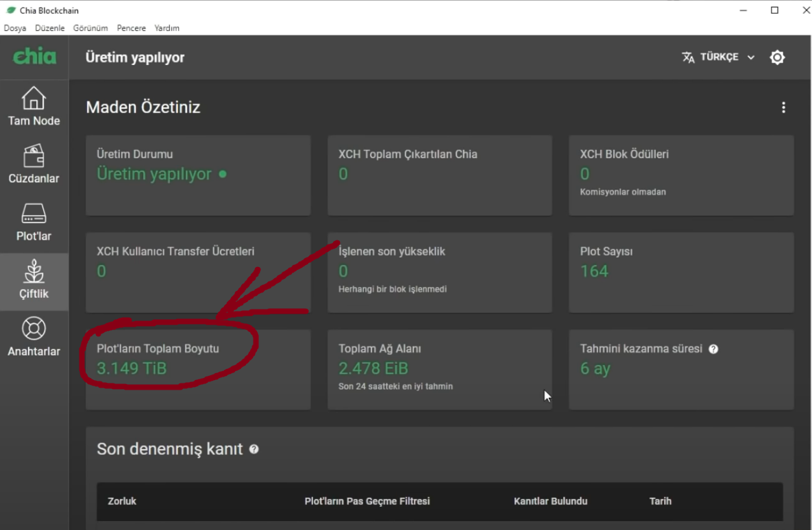Click the chia logo
Screen dimensions: 812x530
[34, 56]
